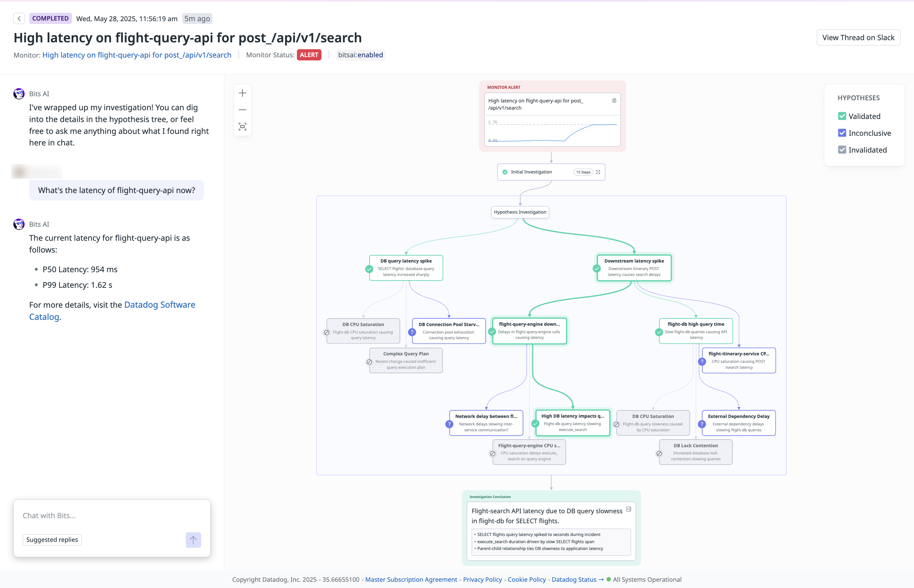Click the first Bits AI avatar
Viewport: 914px width, 588px height.
tap(19, 93)
